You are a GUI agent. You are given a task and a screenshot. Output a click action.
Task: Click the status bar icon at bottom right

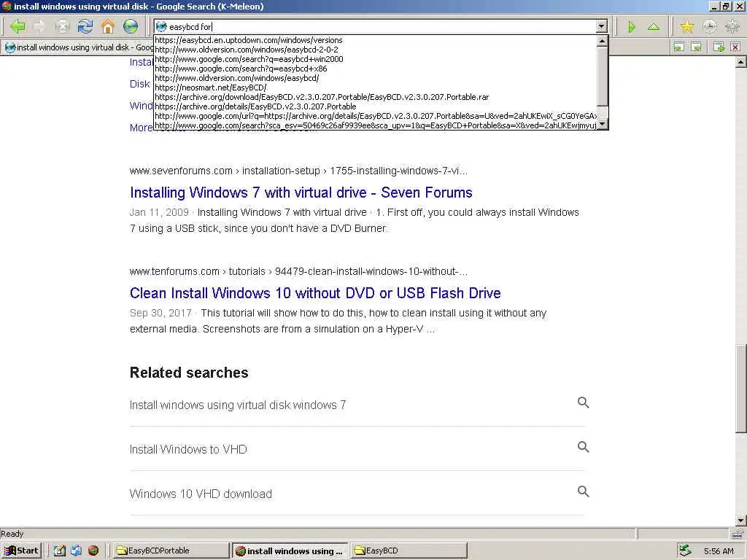point(738,533)
